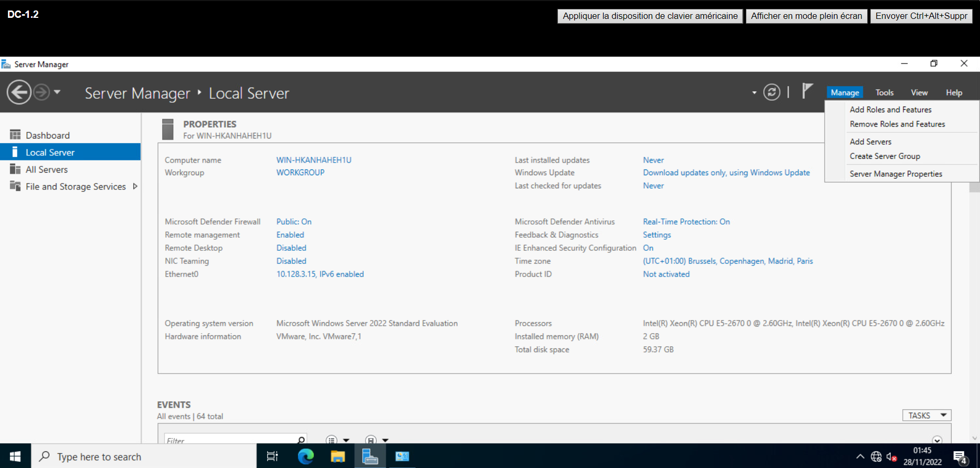
Task: Show hidden tray icons chevron
Action: tap(860, 456)
